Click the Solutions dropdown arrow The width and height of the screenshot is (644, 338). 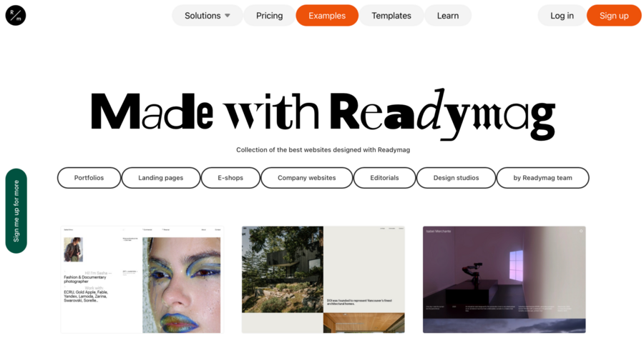point(228,16)
